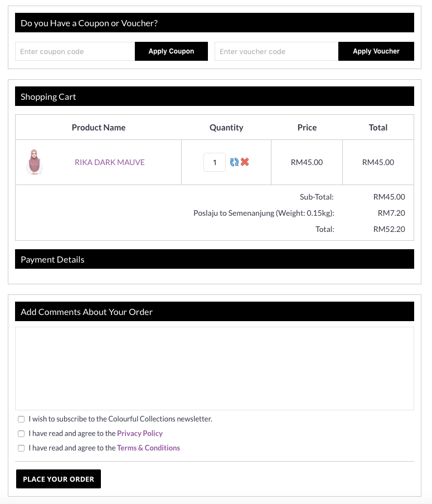Open the Privacy Policy link
The image size is (432, 504).
coord(140,433)
